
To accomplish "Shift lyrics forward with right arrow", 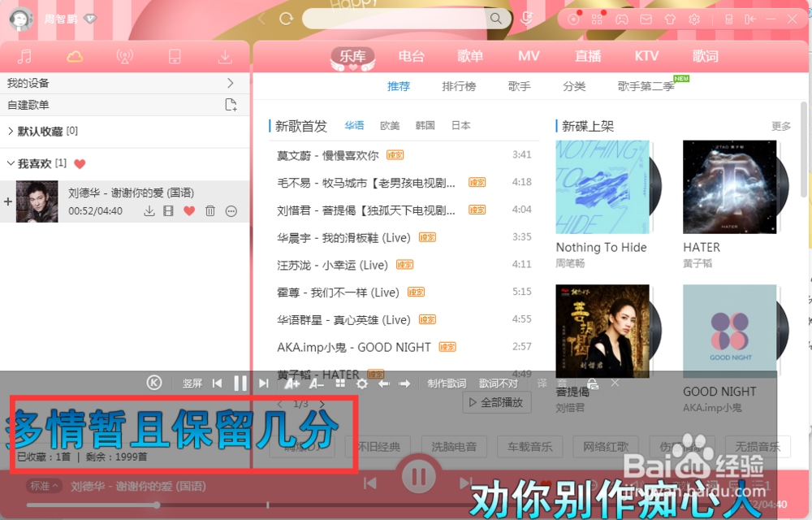I will (x=404, y=383).
